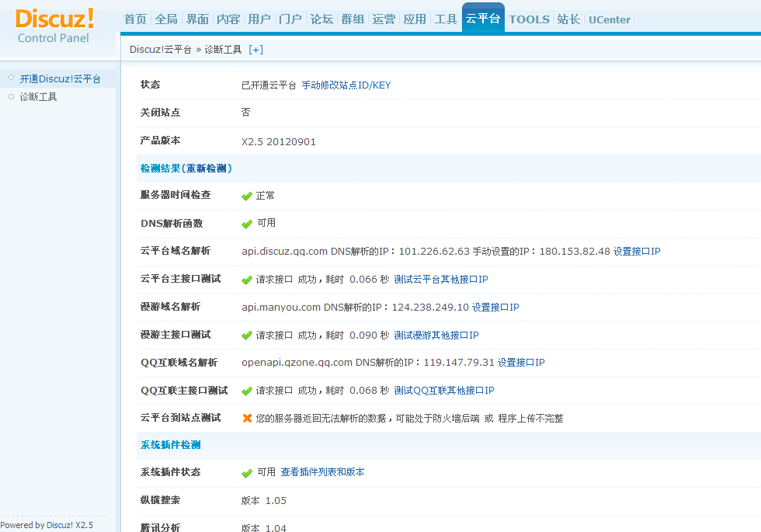The width and height of the screenshot is (761, 532).
Task: Open the 内容 menu
Action: point(228,19)
